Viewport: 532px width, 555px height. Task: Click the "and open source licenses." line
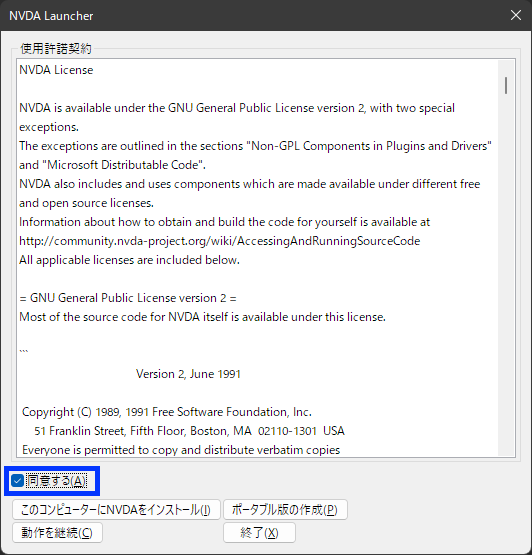click(x=86, y=203)
